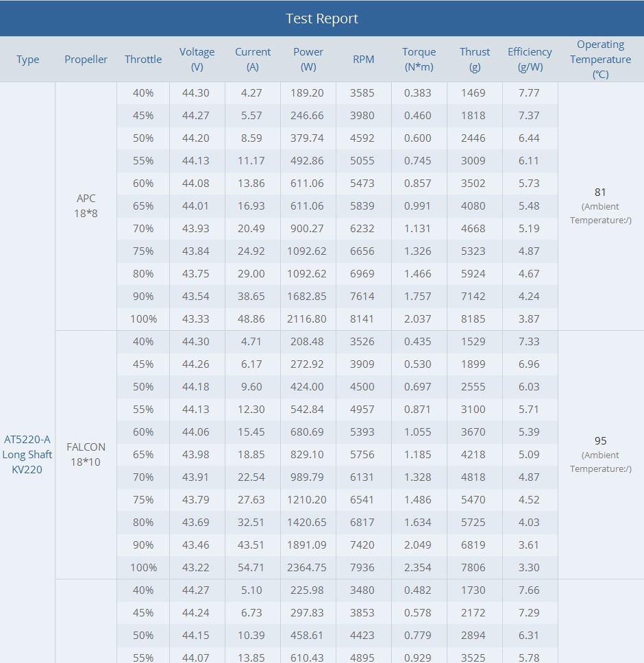Select RPM value 4423
Viewport: 644px width, 663px height.
pyautogui.click(x=362, y=636)
